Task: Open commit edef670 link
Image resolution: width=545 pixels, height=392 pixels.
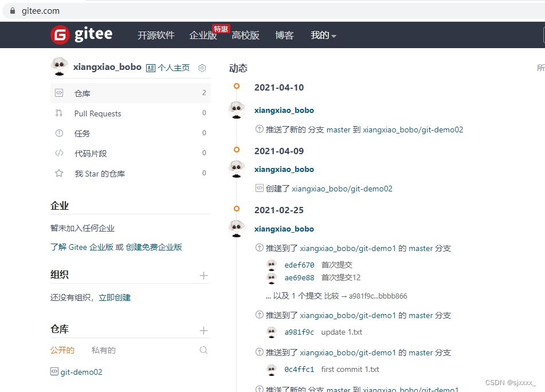Action: tap(299, 265)
